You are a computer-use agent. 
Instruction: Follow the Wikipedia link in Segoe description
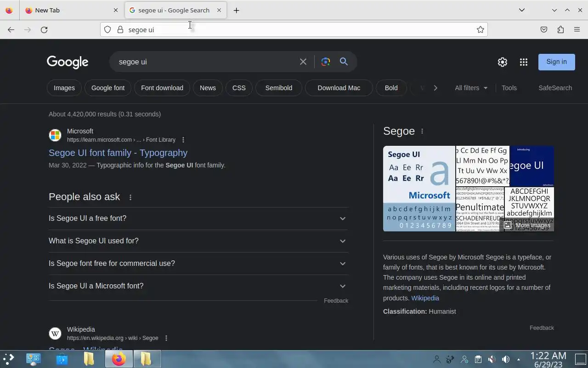(425, 298)
